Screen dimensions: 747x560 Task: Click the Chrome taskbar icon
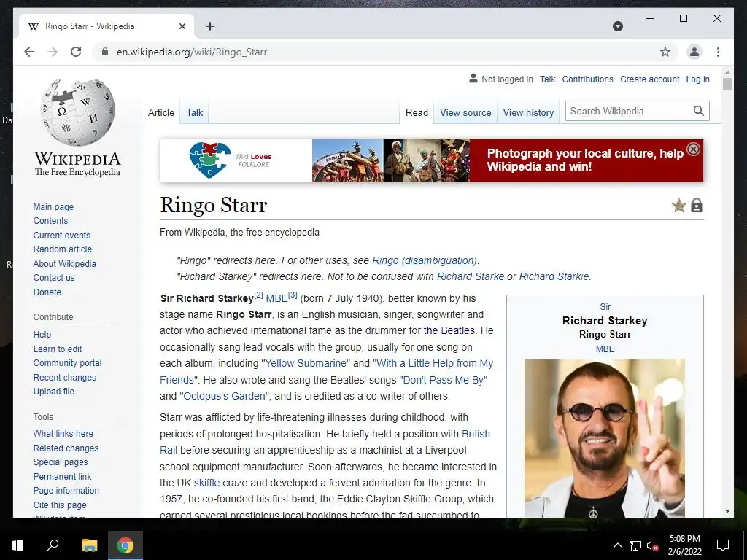tap(125, 545)
